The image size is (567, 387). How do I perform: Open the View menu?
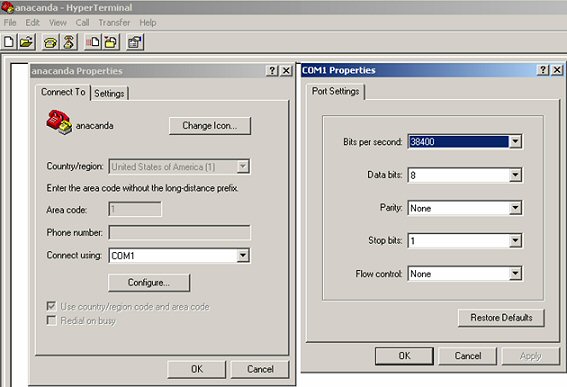(58, 22)
